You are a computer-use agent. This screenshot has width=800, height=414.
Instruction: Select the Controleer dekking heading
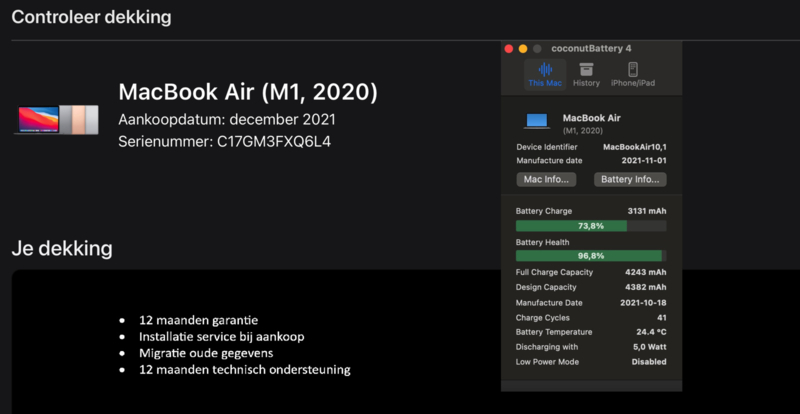91,17
